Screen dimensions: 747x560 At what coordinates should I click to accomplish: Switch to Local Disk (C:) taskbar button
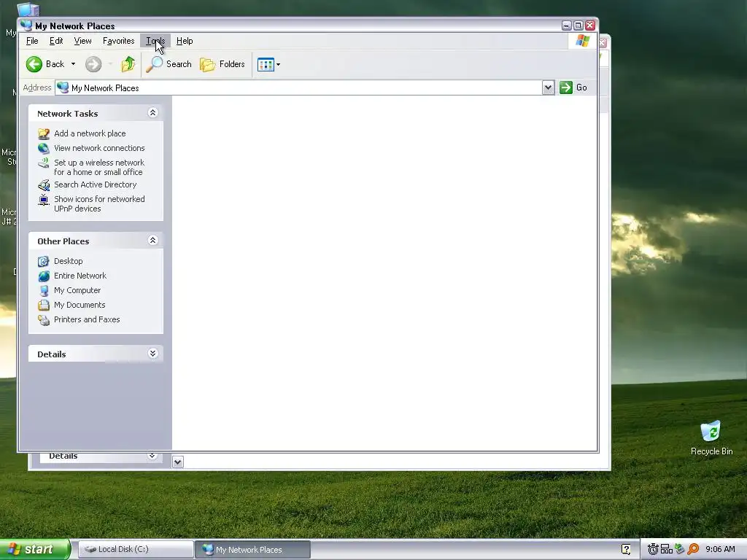click(136, 549)
